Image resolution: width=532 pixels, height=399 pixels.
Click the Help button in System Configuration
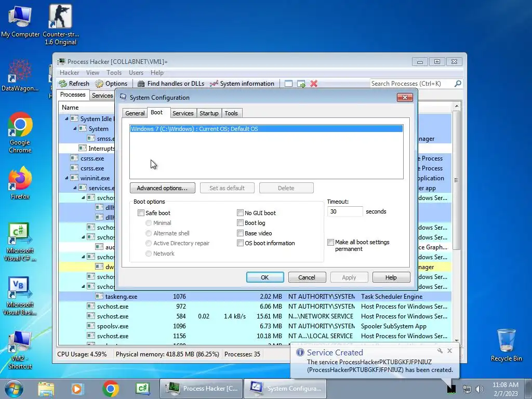tap(391, 277)
